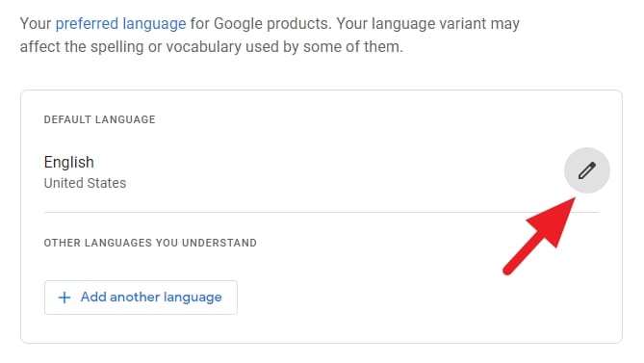The height and width of the screenshot is (363, 644).
Task: Click the DEFAULT LANGUAGE heading
Action: (x=100, y=119)
